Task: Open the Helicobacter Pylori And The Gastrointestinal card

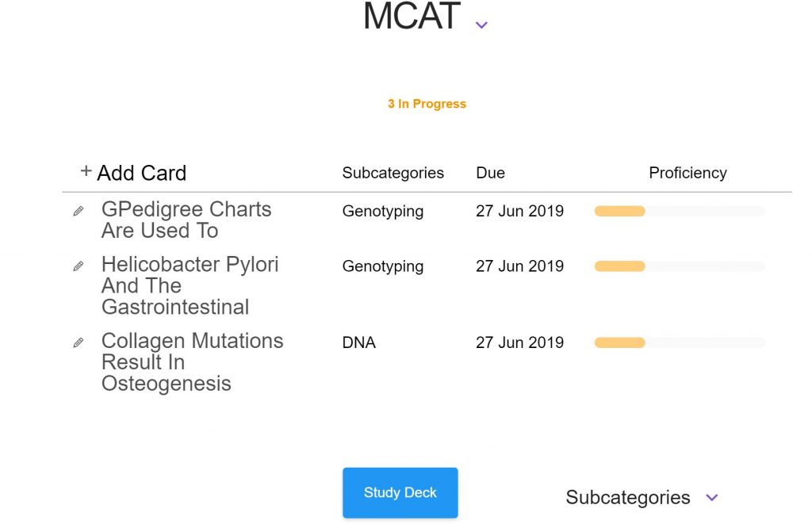Action: pyautogui.click(x=190, y=286)
